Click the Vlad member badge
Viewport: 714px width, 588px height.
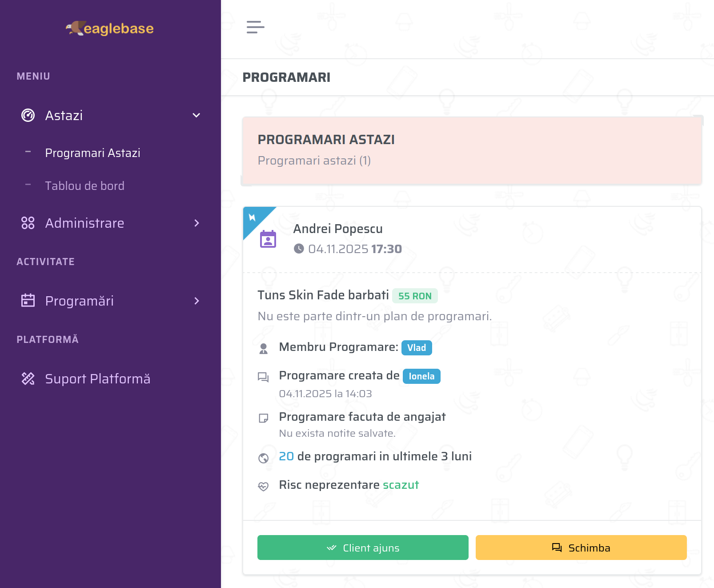tap(417, 348)
